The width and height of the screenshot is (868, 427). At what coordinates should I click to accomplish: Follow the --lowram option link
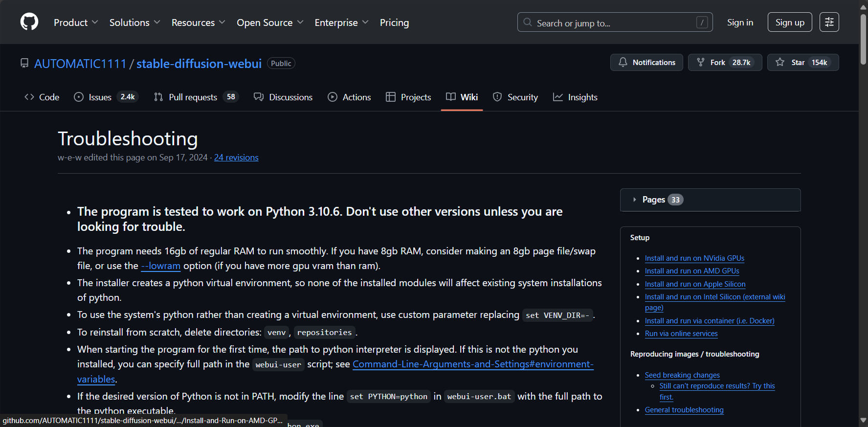[161, 266]
